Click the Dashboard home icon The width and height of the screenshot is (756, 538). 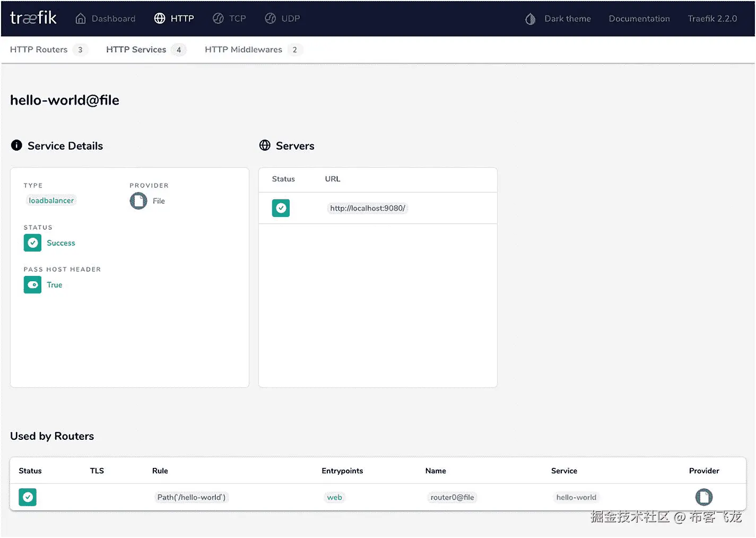tap(81, 19)
